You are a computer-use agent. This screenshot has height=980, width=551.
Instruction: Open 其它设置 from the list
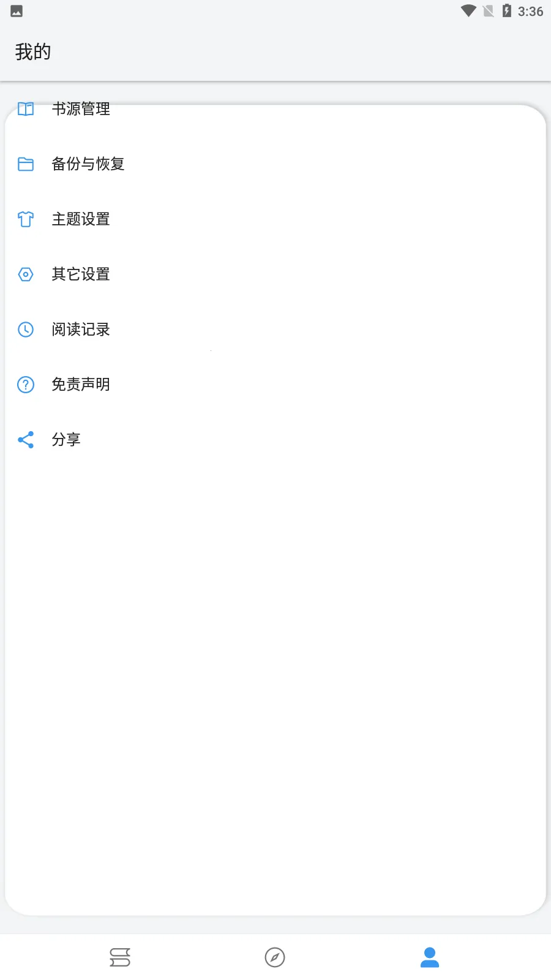click(80, 274)
